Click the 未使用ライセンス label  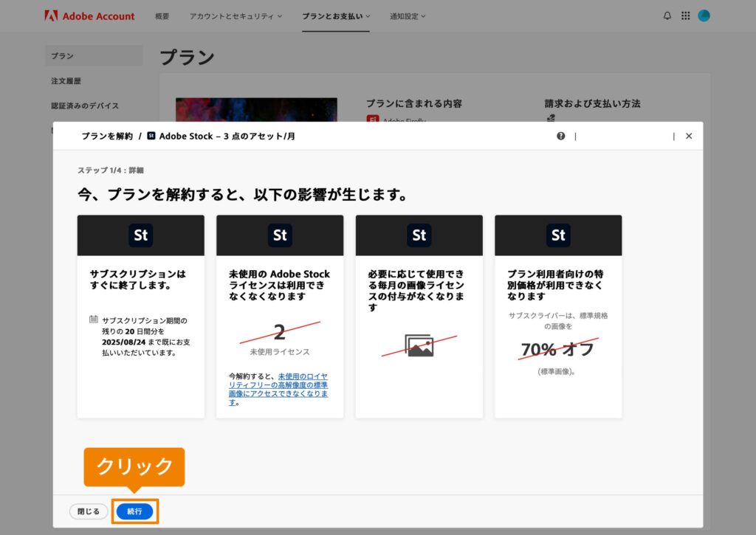pyautogui.click(x=280, y=352)
